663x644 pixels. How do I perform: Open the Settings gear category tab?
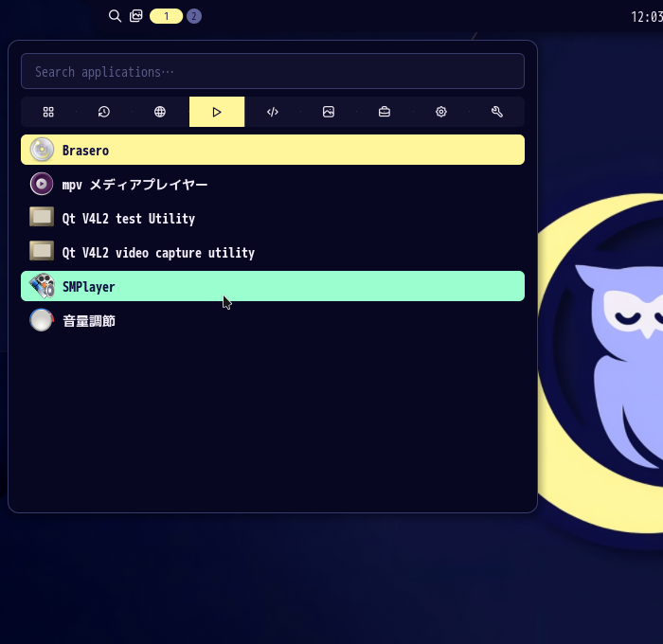[x=441, y=112]
